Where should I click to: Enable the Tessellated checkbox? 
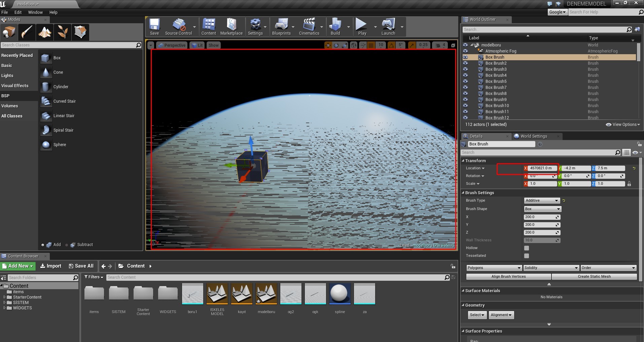click(527, 256)
